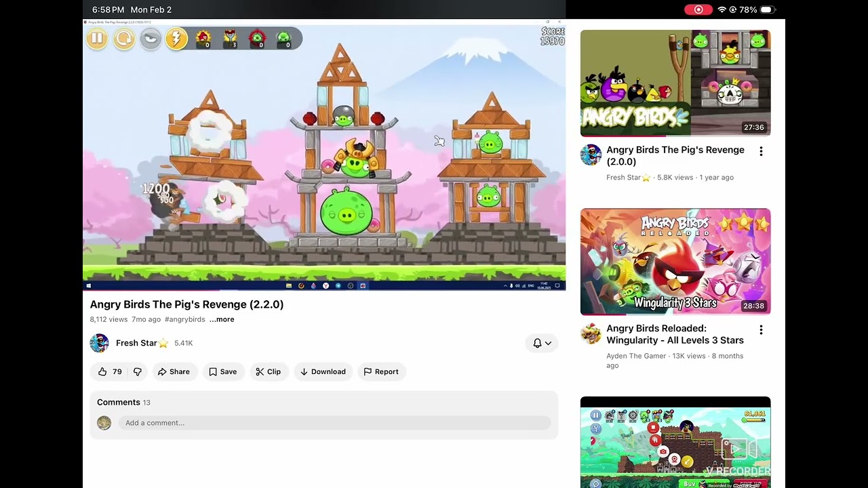Like the video with the thumbs up
This screenshot has width=868, height=488.
(x=109, y=371)
